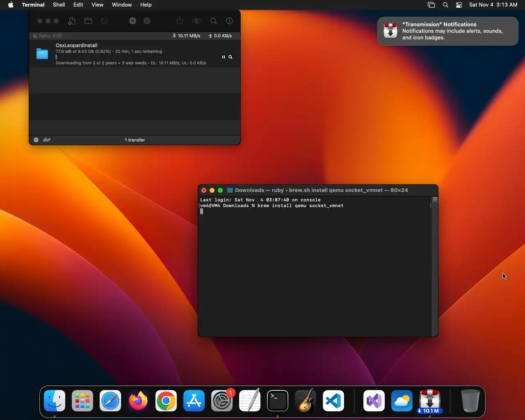The width and height of the screenshot is (525, 420).
Task: Launch GarageBand from the Dock
Action: [x=306, y=401]
